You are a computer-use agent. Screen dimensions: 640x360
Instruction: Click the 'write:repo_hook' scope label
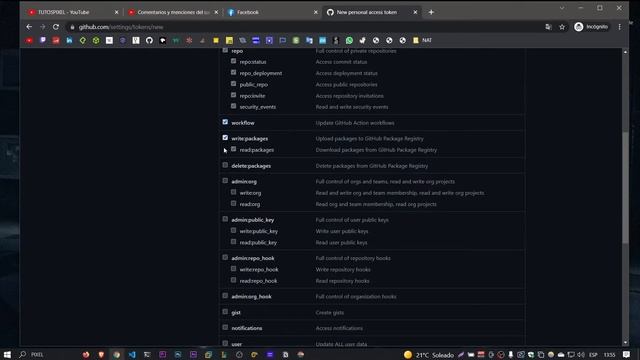point(259,269)
